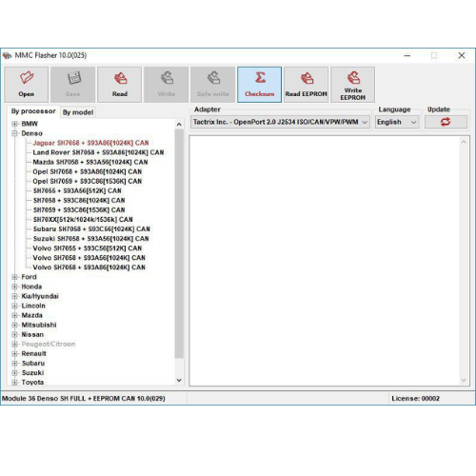Select SH70XX[512k/1024k/1536k] CAN entry
The image size is (476, 476).
point(83,220)
